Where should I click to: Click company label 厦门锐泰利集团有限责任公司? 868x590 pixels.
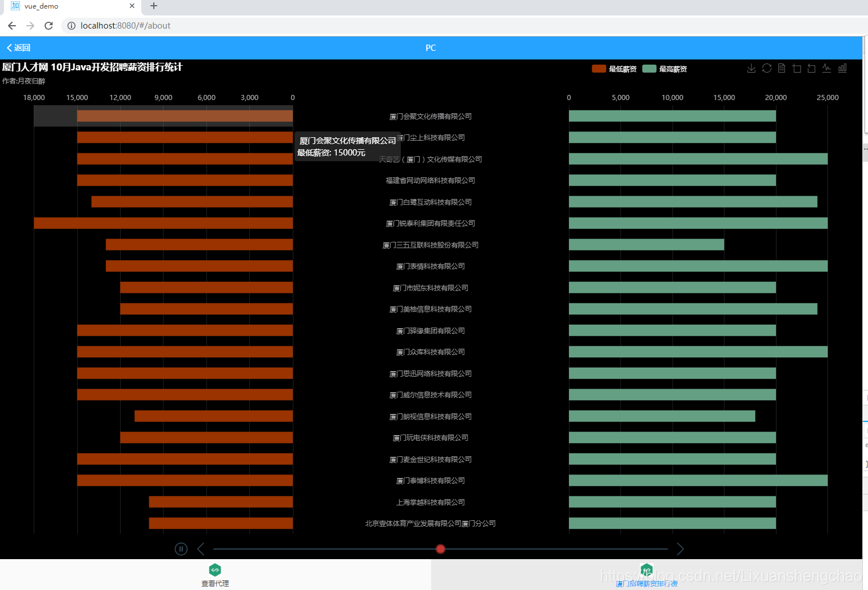click(x=431, y=224)
